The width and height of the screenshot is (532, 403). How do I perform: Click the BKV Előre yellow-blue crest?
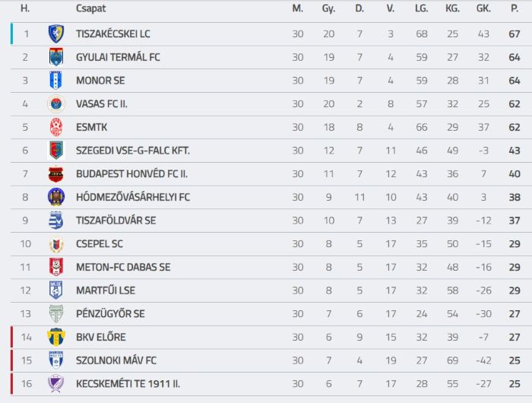[56, 337]
